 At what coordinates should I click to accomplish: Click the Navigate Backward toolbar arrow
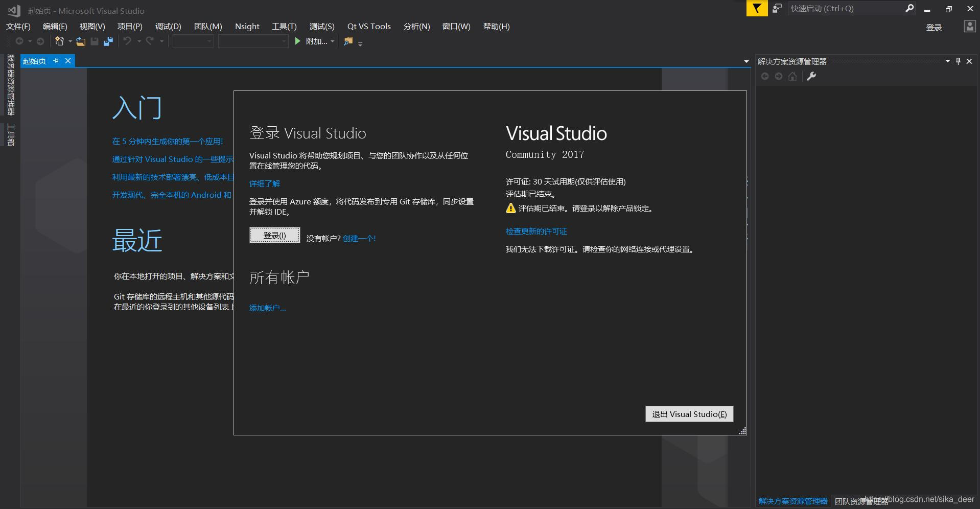click(19, 41)
